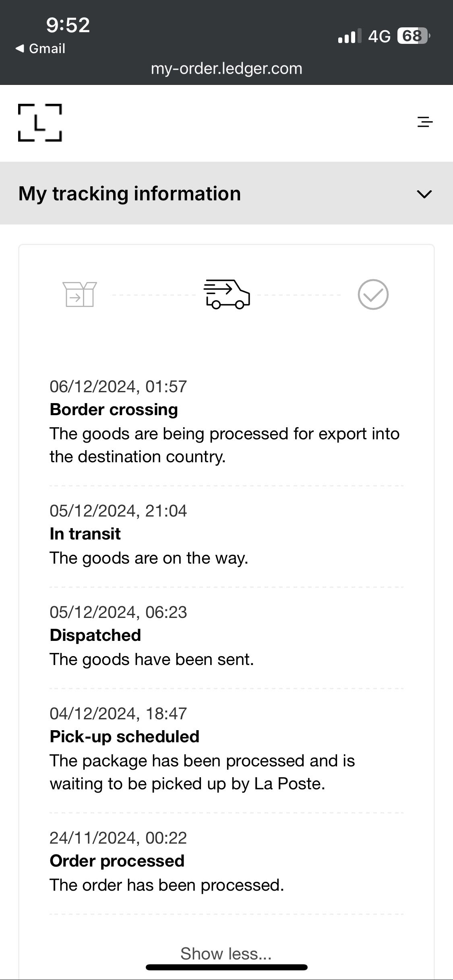The height and width of the screenshot is (980, 453).
Task: Click Show less to collapse history
Action: click(x=226, y=953)
